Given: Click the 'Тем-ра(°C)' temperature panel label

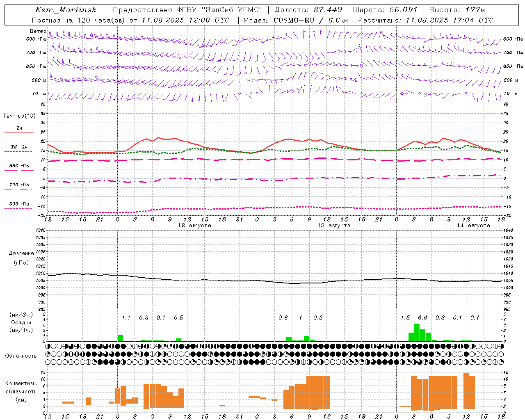Looking at the screenshot, I should click(19, 116).
